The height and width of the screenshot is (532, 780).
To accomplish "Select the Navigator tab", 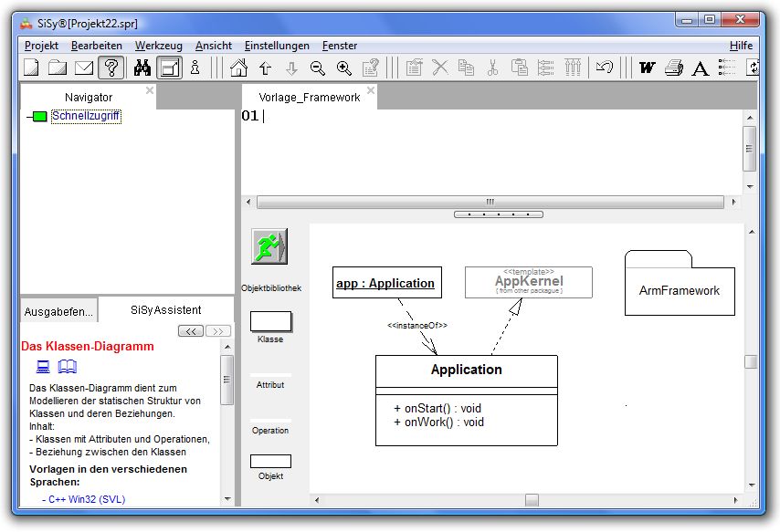I will pyautogui.click(x=89, y=98).
